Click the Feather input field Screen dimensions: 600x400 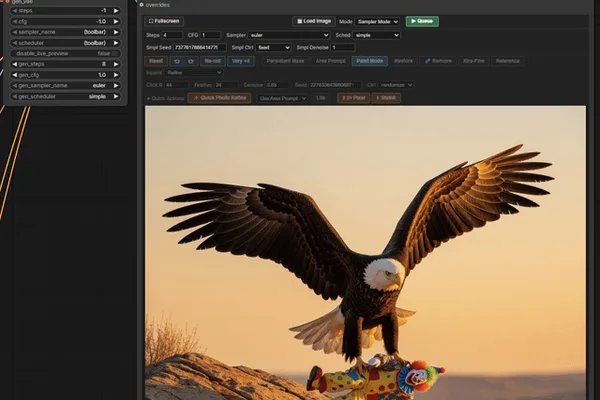226,85
